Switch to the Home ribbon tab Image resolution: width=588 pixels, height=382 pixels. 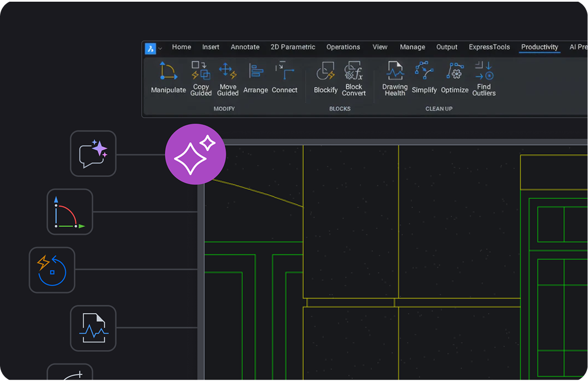[181, 47]
